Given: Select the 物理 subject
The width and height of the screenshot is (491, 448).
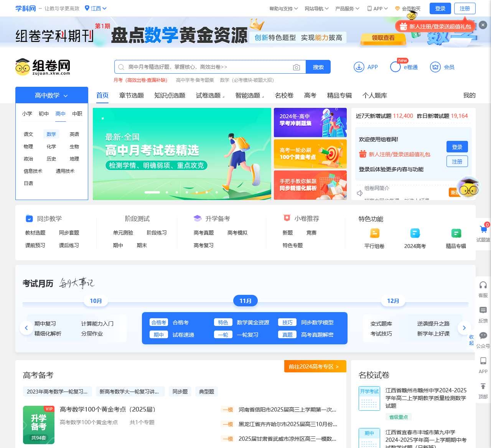Looking at the screenshot, I should coord(28,147).
